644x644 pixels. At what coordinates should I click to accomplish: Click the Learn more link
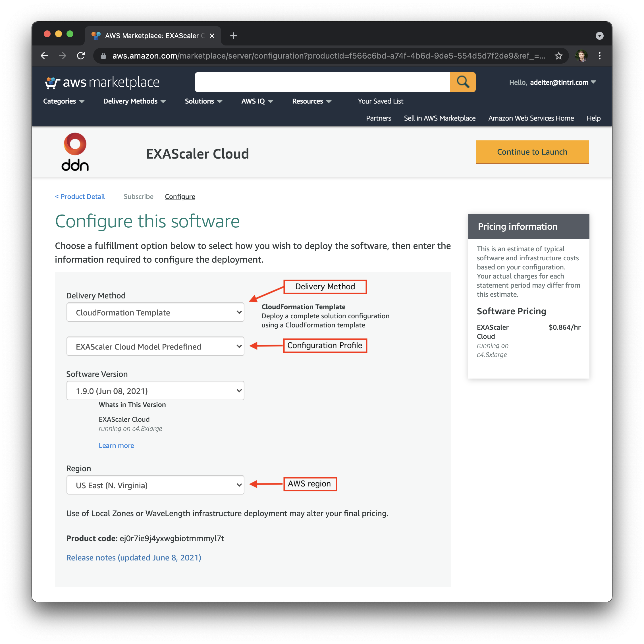pyautogui.click(x=116, y=446)
